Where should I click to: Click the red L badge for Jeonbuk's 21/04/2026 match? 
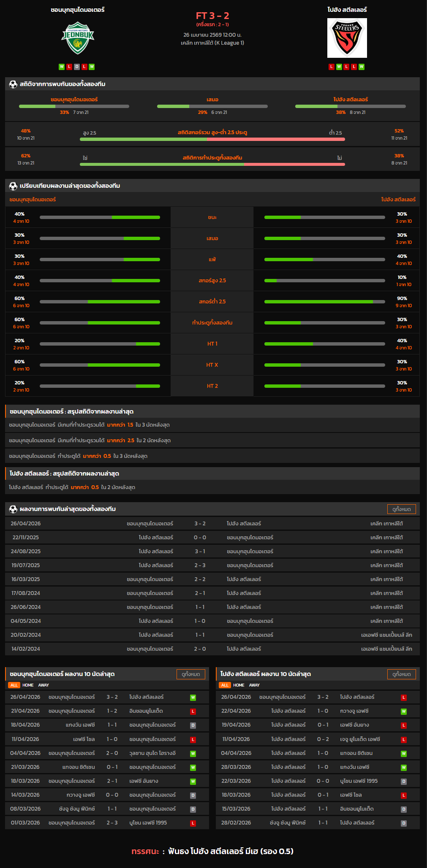tap(193, 711)
